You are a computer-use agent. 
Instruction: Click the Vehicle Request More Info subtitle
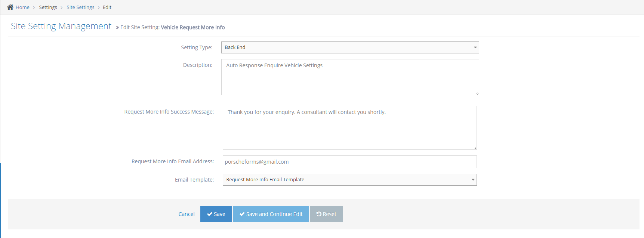coord(192,27)
